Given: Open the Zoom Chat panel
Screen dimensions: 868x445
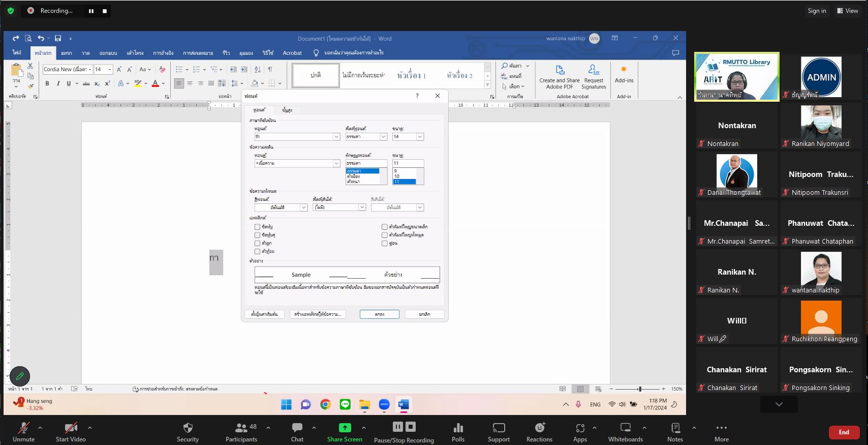Looking at the screenshot, I should (x=297, y=432).
